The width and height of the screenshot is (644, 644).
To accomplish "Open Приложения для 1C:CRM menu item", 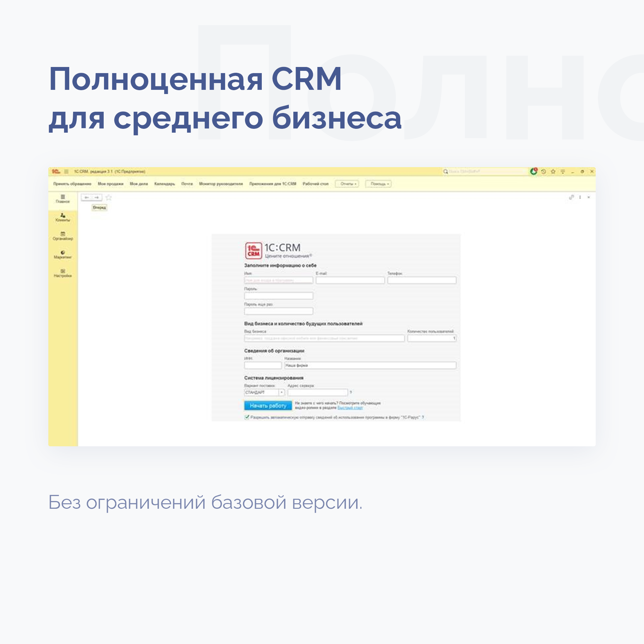I will click(273, 184).
